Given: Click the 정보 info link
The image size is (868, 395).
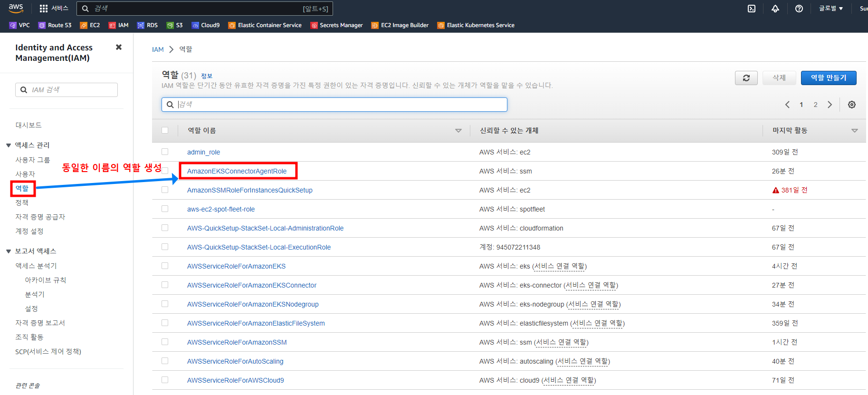Looking at the screenshot, I should coord(207,76).
